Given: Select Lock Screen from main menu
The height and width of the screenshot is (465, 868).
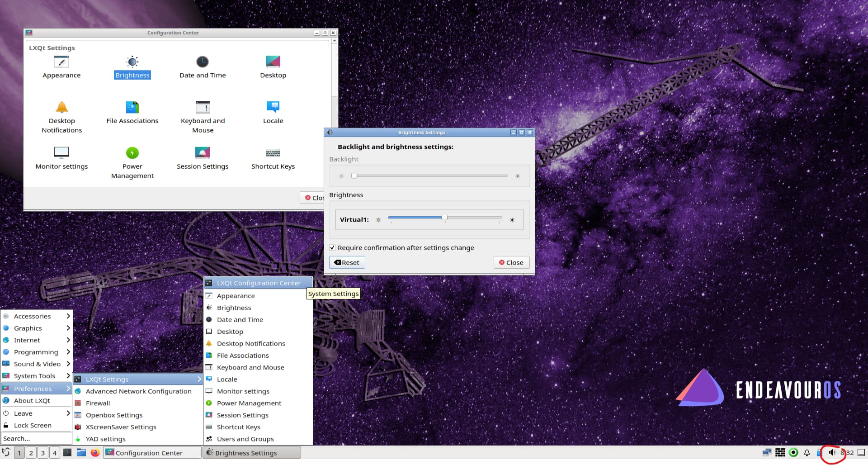Looking at the screenshot, I should 37,425.
